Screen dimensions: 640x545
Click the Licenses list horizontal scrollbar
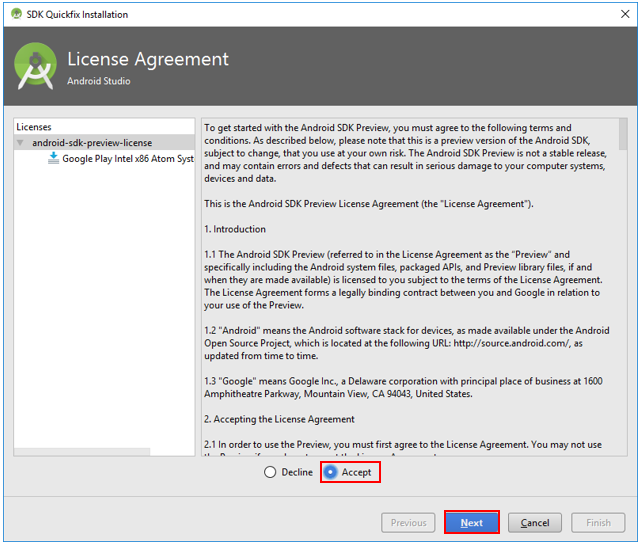click(82, 452)
